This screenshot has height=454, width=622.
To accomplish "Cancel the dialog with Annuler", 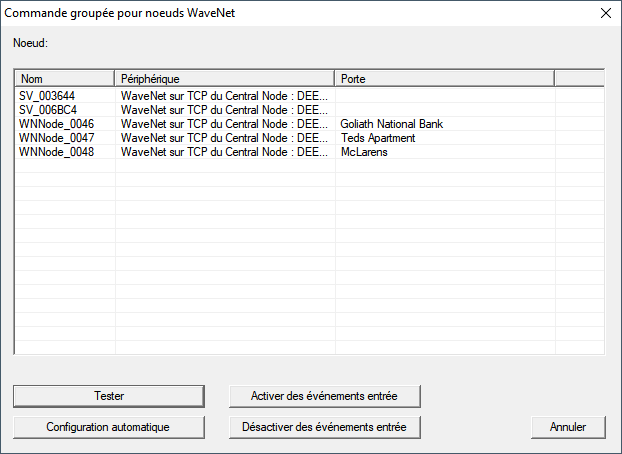I will 568,427.
